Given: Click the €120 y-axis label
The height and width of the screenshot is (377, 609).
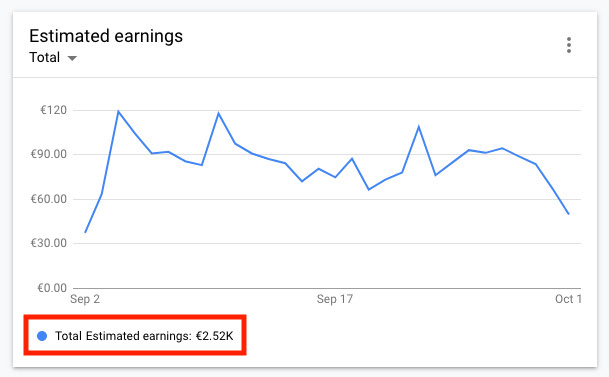Looking at the screenshot, I should (x=53, y=110).
